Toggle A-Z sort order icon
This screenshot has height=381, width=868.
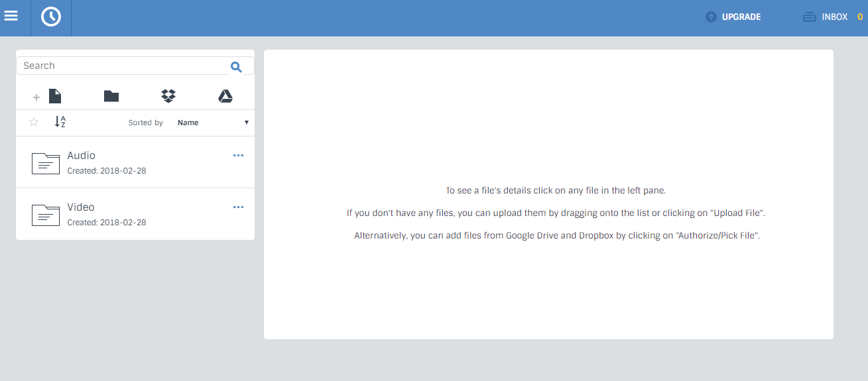pos(60,122)
